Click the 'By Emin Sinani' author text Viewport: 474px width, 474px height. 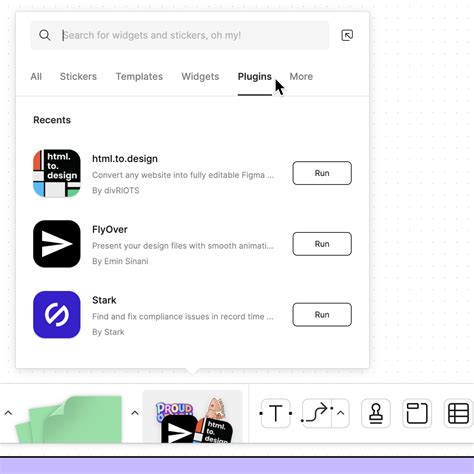point(120,261)
